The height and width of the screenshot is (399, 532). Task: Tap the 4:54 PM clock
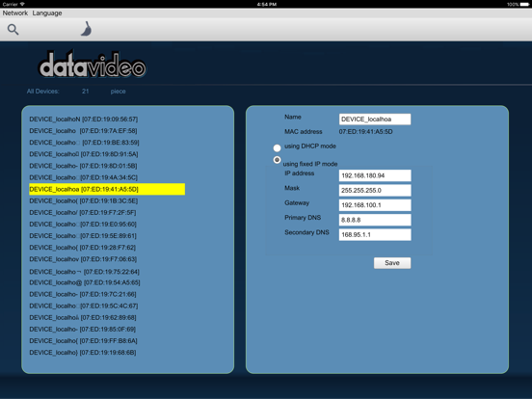pos(266,4)
